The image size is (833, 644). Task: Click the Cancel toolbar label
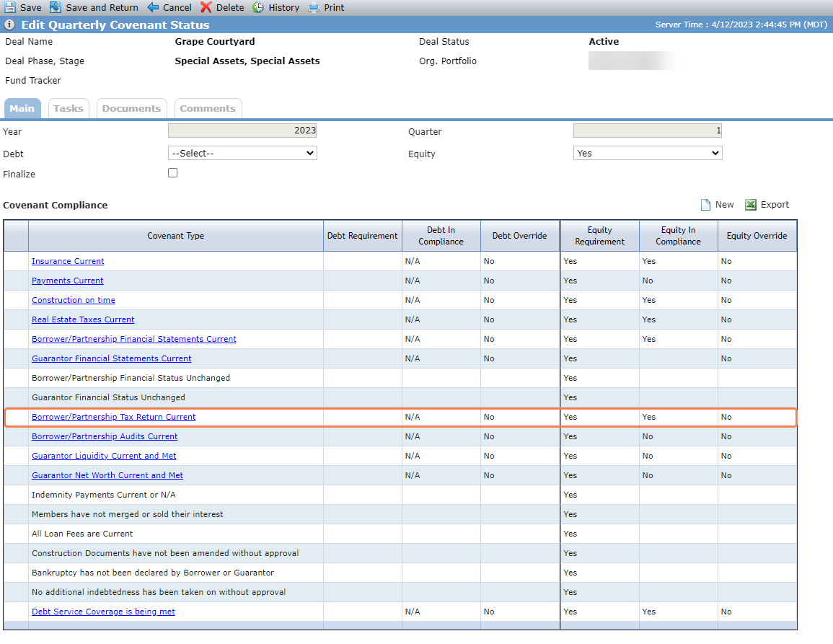coord(177,7)
